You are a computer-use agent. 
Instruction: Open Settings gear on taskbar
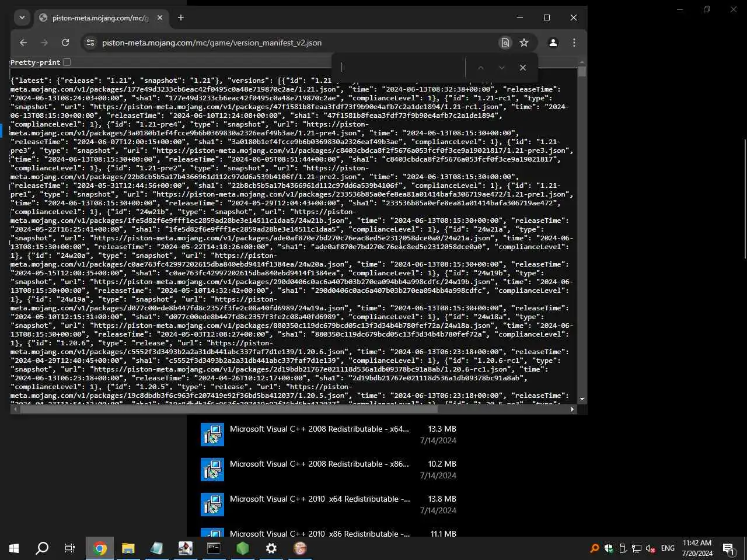pos(271,548)
